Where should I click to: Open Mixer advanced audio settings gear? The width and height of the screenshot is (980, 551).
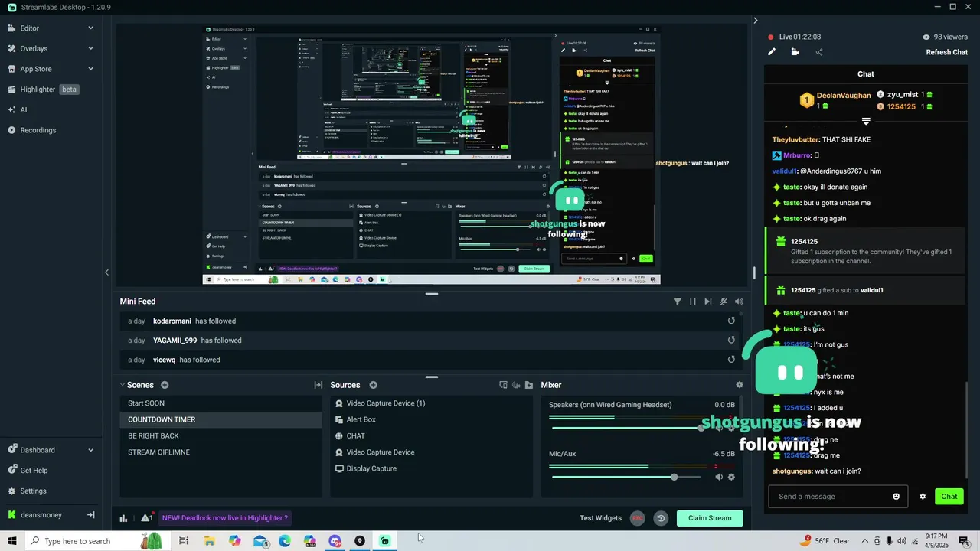coord(740,385)
